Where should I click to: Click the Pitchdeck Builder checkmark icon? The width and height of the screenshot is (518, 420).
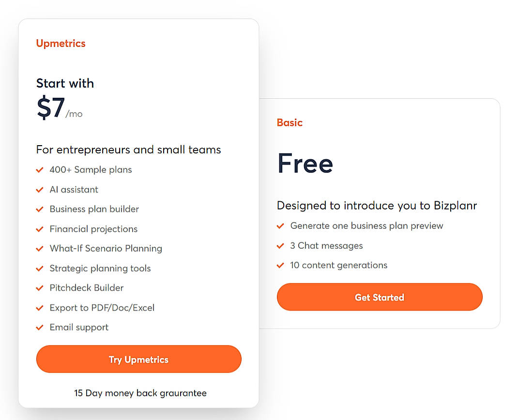pos(40,288)
